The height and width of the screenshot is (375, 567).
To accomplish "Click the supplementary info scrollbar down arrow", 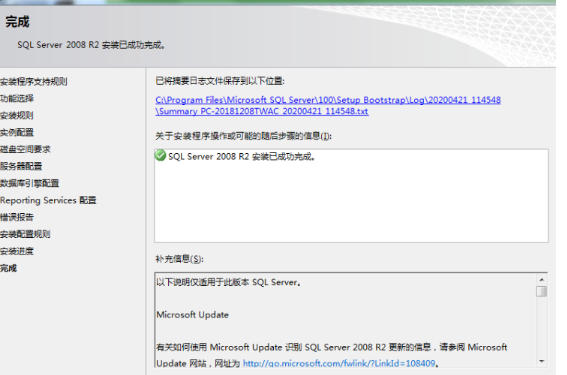I will 541,361.
